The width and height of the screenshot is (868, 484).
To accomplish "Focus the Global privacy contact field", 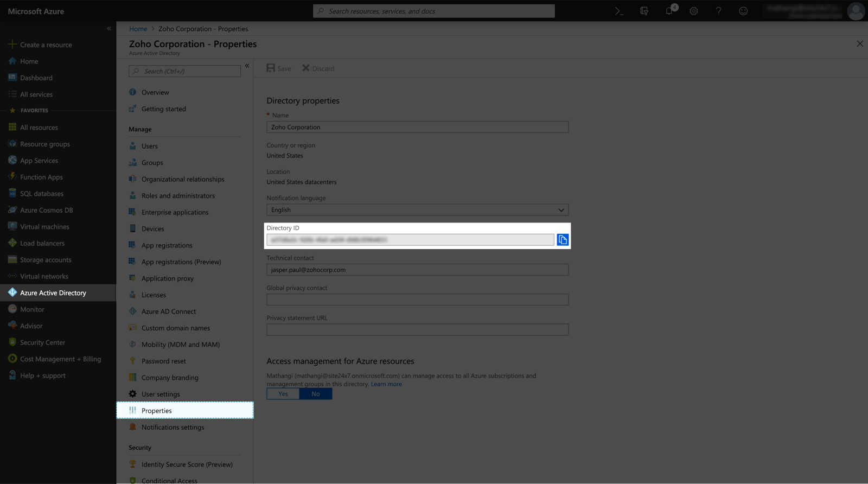I will pyautogui.click(x=417, y=300).
